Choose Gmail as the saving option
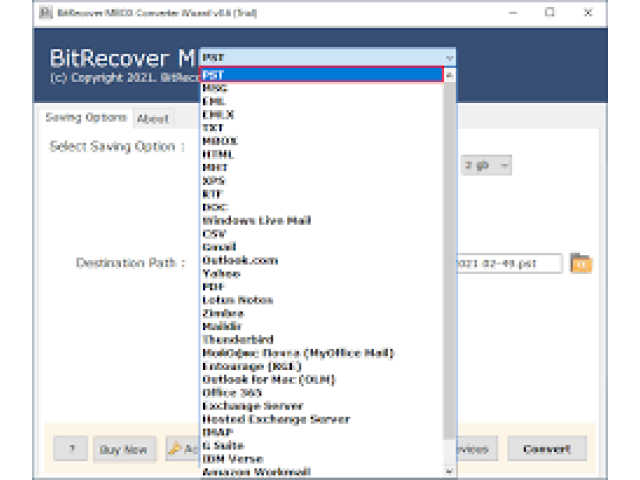Viewport: 640px width, 480px height. [x=218, y=246]
